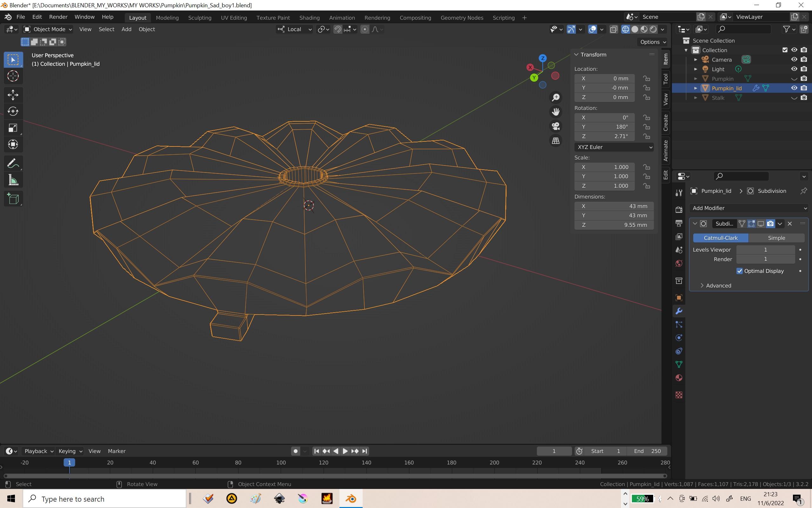Select the Transform tool icon
The width and height of the screenshot is (812, 508).
click(13, 145)
